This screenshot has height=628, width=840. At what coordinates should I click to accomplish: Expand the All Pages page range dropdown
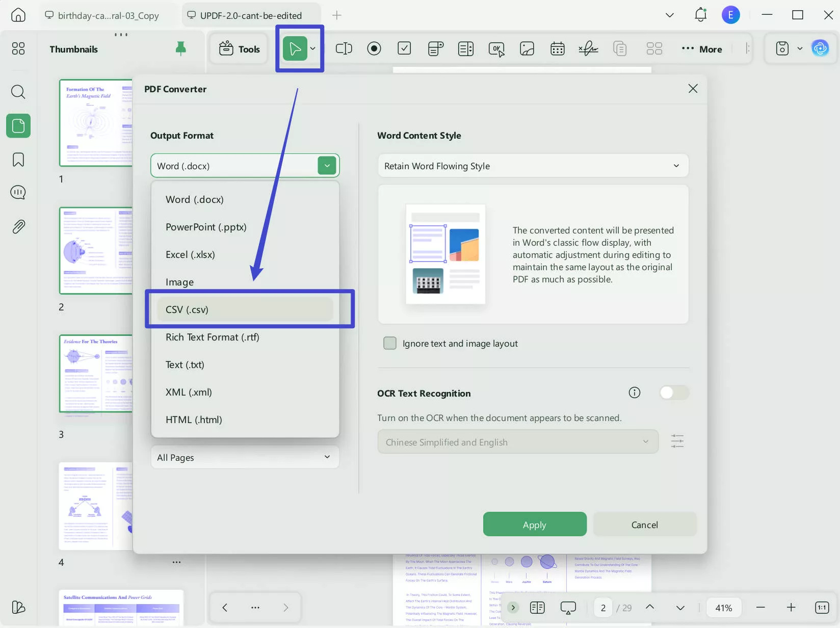click(x=244, y=457)
